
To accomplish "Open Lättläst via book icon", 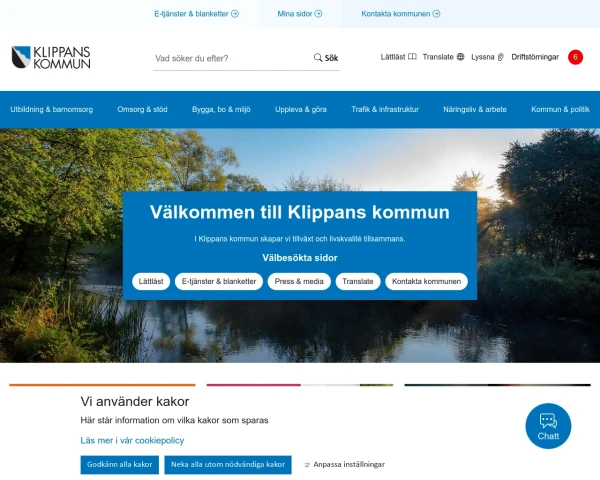I will pos(412,57).
